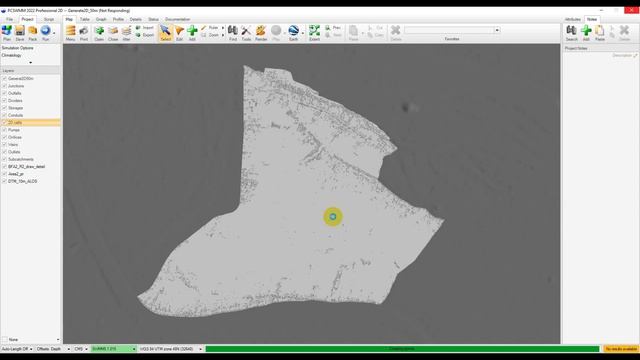Activate the Select arrow tool
640x360 pixels.
(165, 33)
